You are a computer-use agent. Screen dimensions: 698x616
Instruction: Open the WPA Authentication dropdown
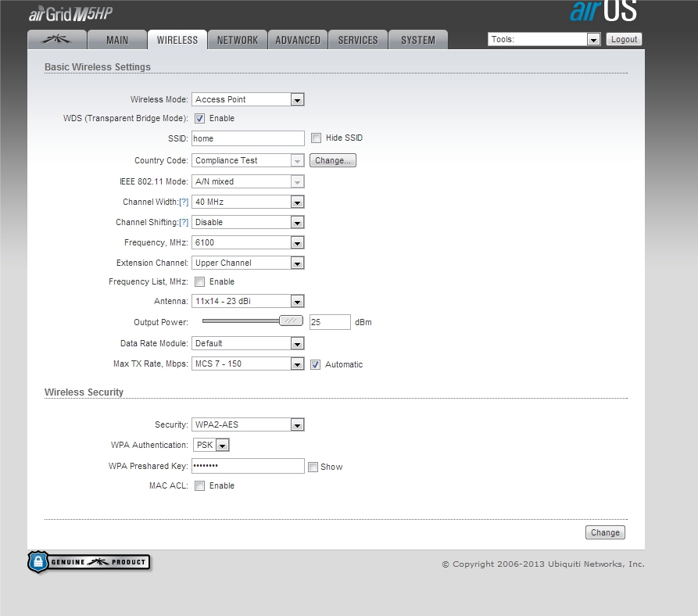[211, 445]
